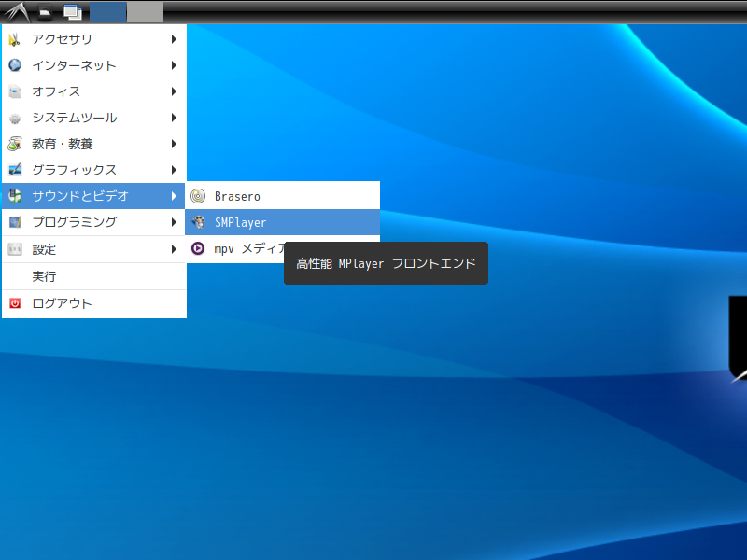This screenshot has width=747, height=560.
Task: Open the 教育・教養 menu category
Action: click(94, 144)
